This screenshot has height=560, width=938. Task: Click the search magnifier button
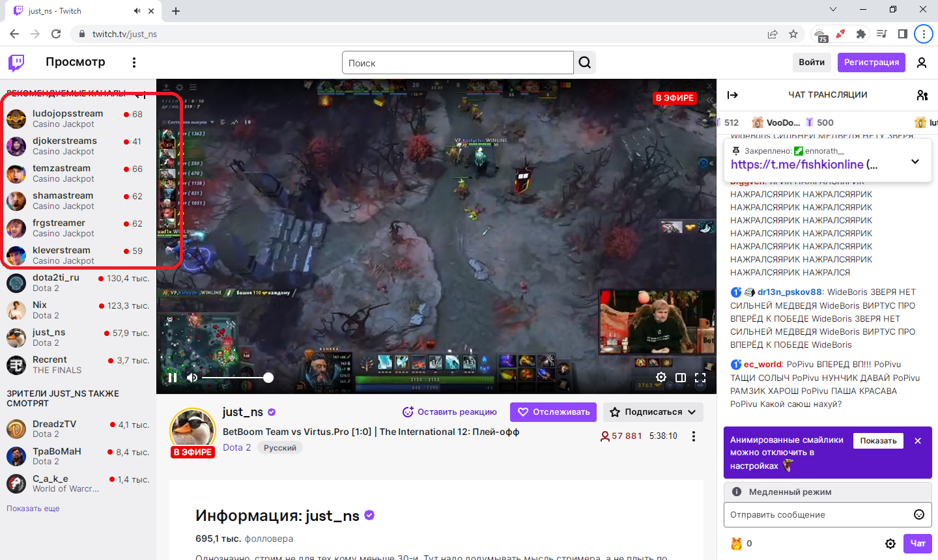point(585,63)
